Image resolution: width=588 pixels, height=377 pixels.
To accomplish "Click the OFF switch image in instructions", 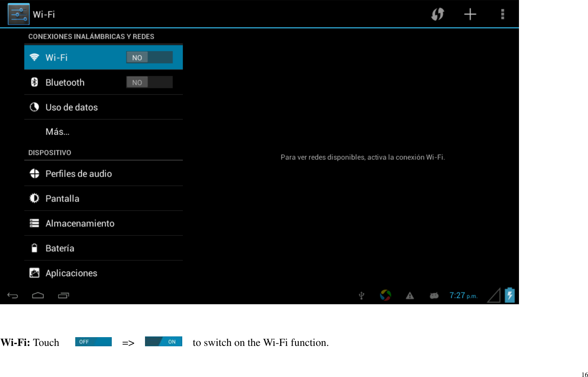I will 93,342.
